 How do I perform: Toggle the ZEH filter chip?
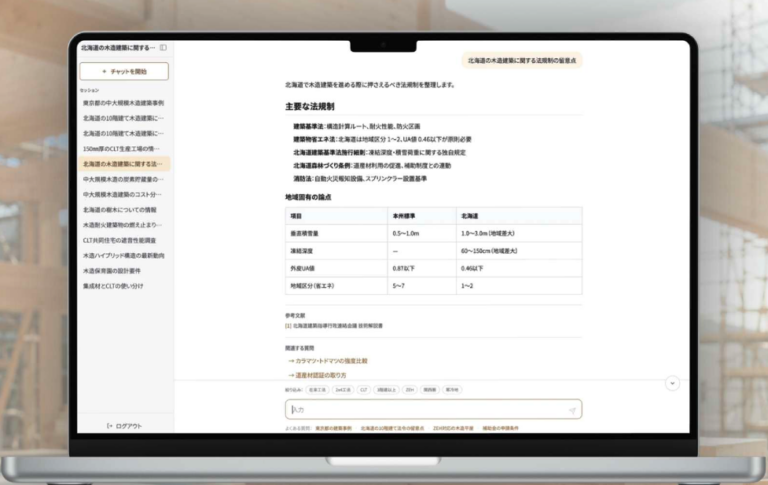click(409, 390)
